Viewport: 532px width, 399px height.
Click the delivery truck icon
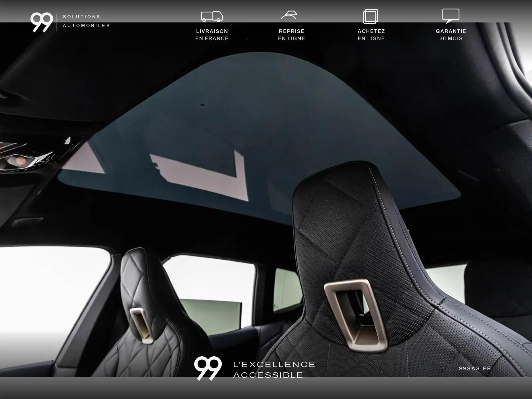coord(212,17)
